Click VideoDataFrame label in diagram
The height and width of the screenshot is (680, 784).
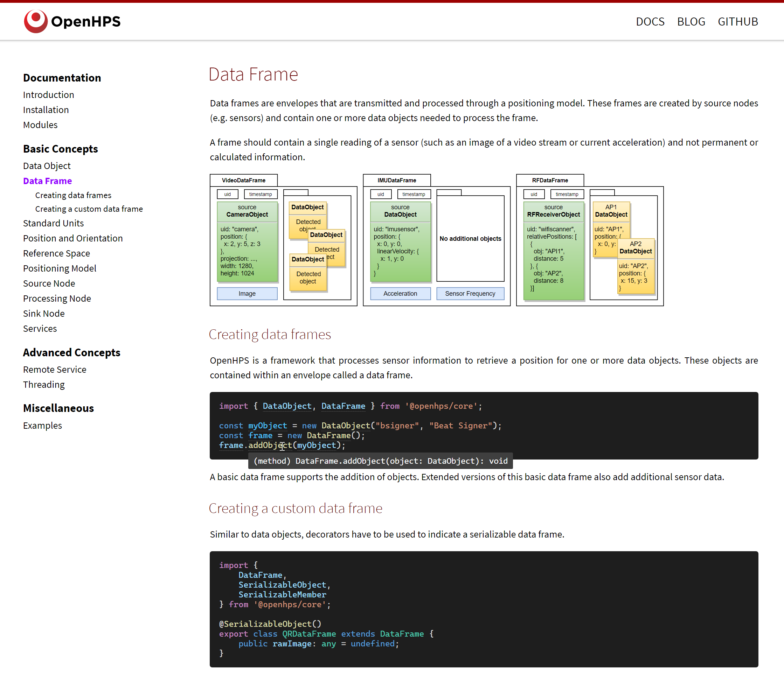tap(244, 180)
